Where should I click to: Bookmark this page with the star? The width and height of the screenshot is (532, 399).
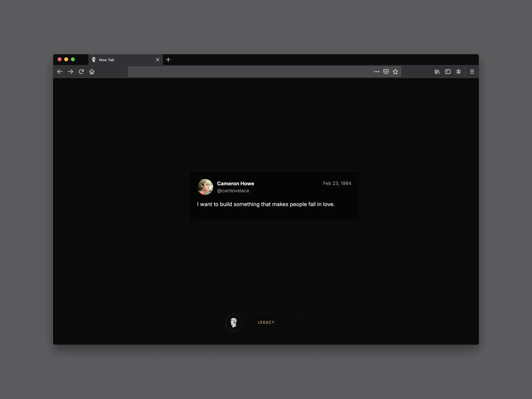[395, 71]
